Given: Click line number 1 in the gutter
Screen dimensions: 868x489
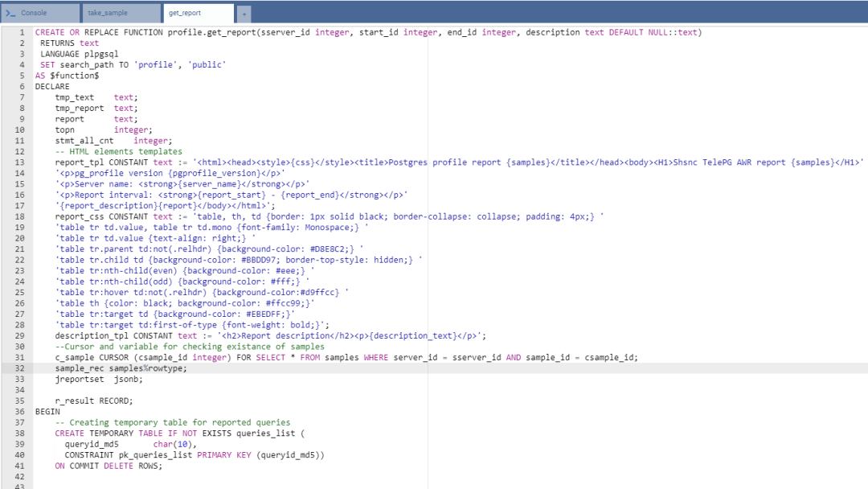Looking at the screenshot, I should 21,33.
